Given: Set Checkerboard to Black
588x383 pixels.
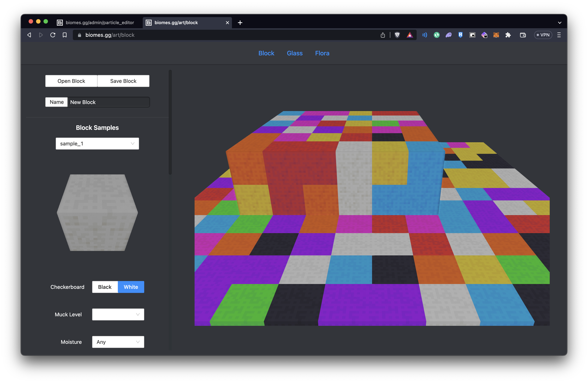Looking at the screenshot, I should coord(105,287).
